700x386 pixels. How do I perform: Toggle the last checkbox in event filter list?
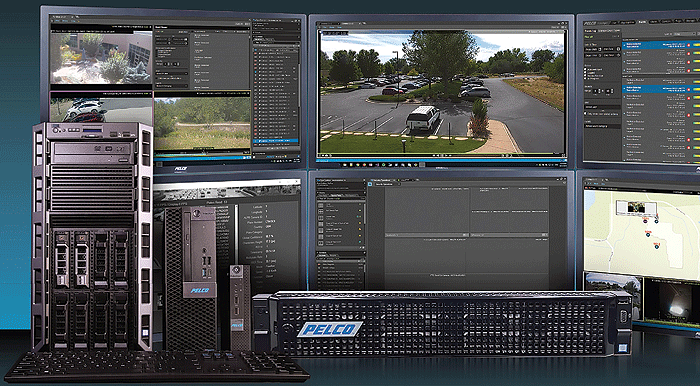tap(586, 79)
